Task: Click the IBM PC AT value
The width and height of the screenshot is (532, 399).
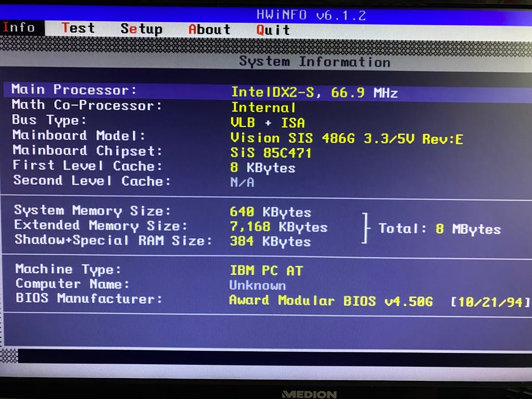Action: (267, 271)
